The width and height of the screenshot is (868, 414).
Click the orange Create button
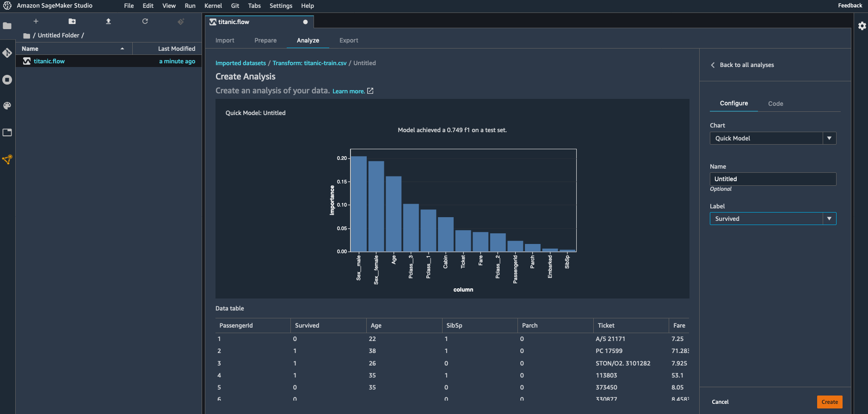(x=830, y=402)
